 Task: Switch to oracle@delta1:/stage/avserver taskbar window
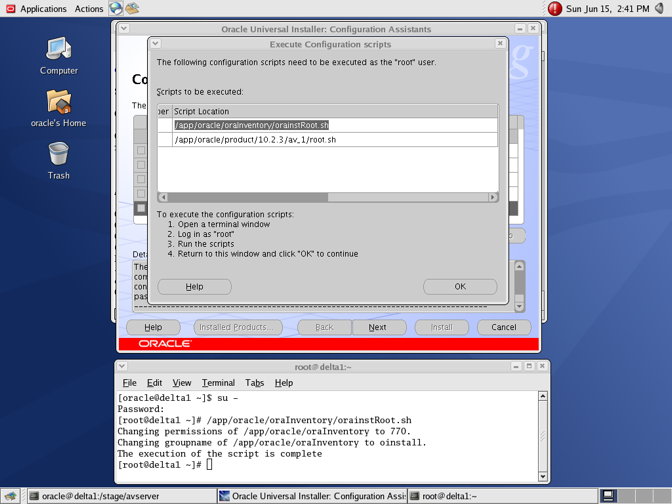point(122,496)
